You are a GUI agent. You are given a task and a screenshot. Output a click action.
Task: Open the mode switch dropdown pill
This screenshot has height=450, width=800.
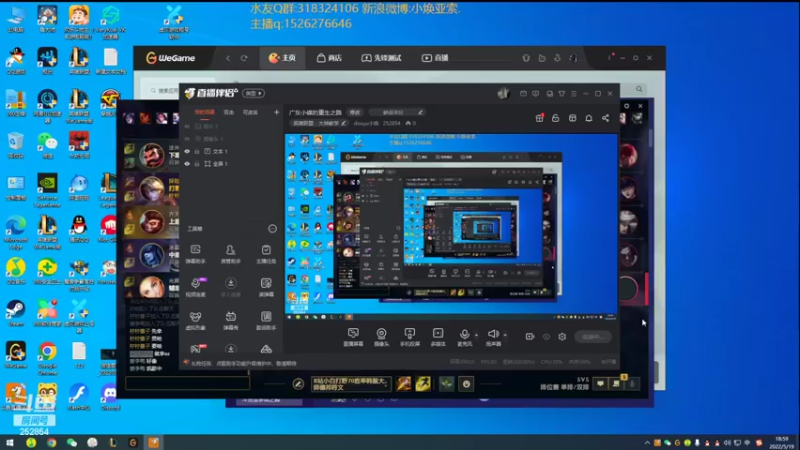(254, 93)
